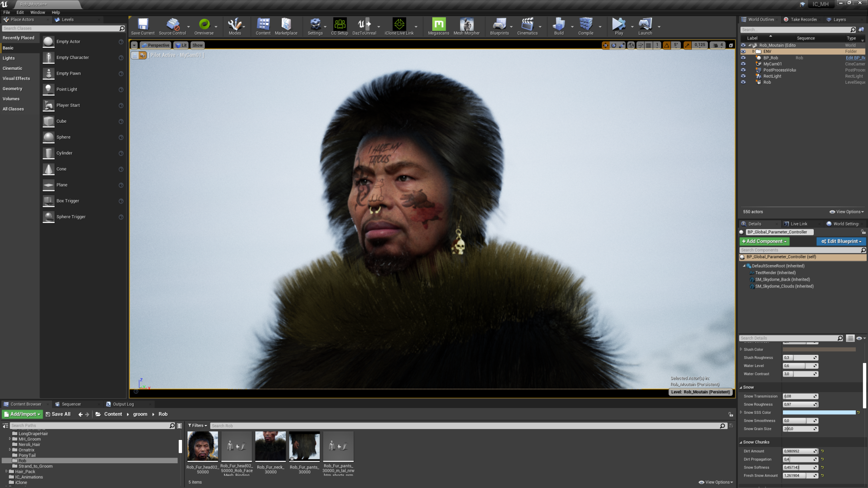Expand the Slush Color property

[x=741, y=349]
